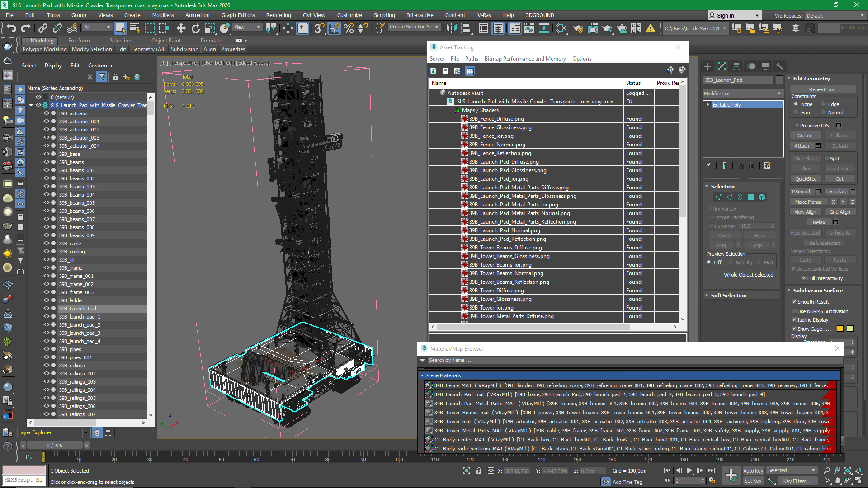
Task: Open the selection filter All dropdown
Action: coord(97,28)
